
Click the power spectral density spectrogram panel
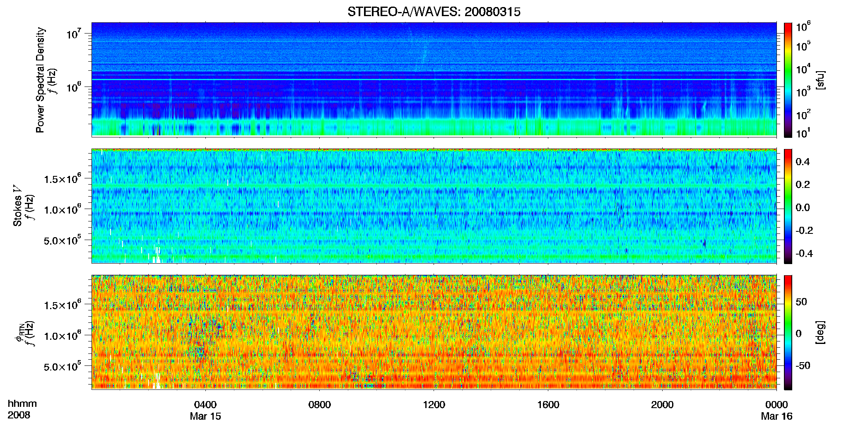coord(434,79)
